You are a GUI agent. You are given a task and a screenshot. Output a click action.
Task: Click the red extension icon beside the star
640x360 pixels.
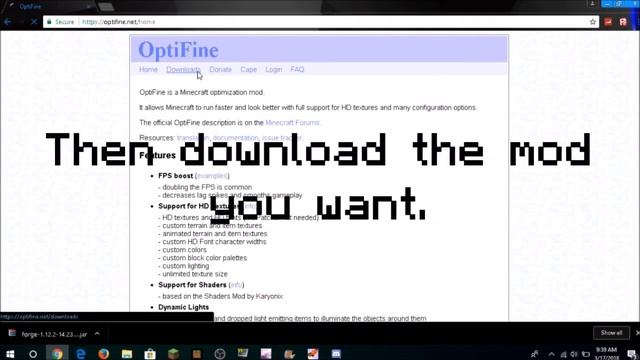[x=608, y=22]
